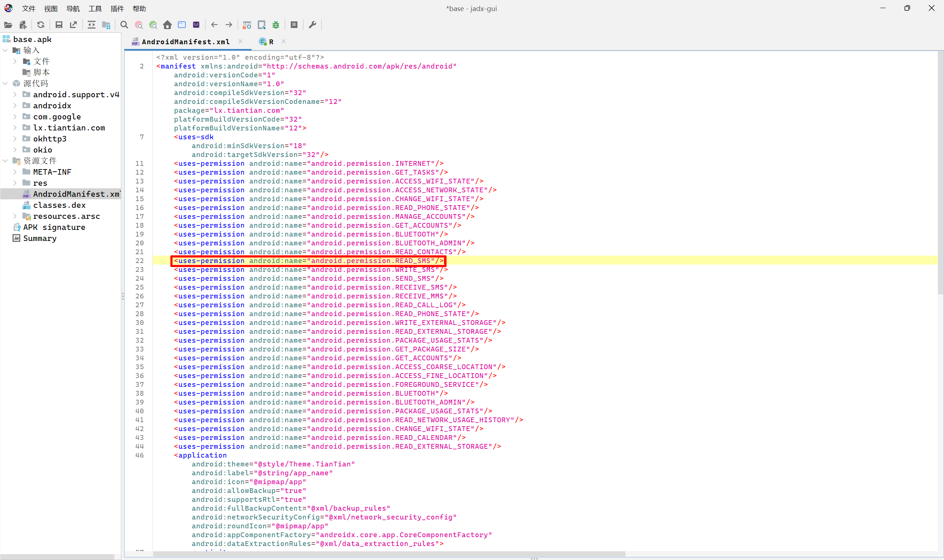Viewport: 944px width, 560px height.
Task: Open the 插件 menu
Action: (117, 9)
